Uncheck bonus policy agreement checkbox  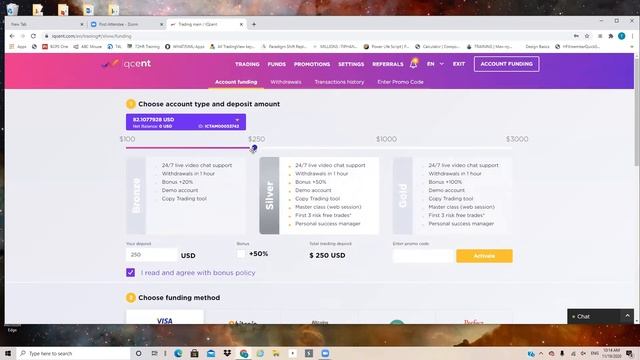pyautogui.click(x=130, y=272)
